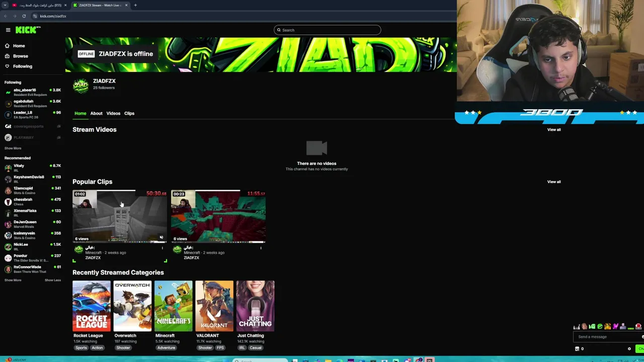The image size is (644, 362).
Task: Open chat settings gear icon
Action: coord(629,349)
